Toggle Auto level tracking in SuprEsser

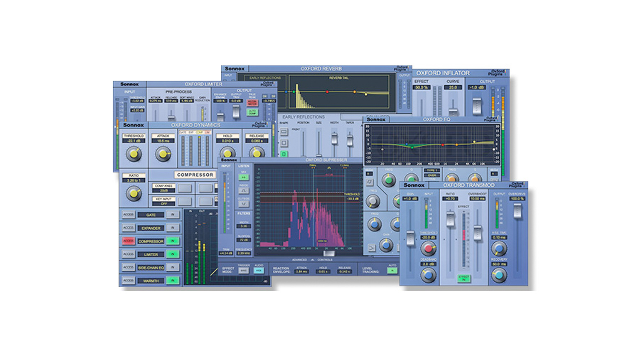point(392,271)
